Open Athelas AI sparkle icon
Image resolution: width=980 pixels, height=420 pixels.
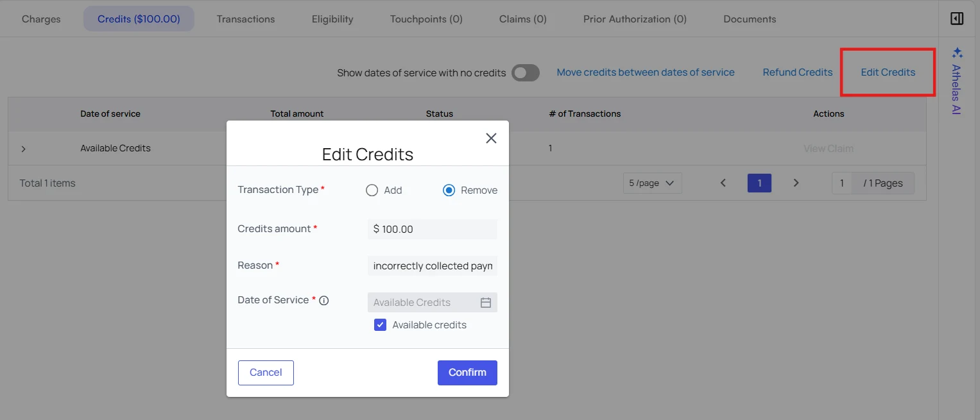pyautogui.click(x=957, y=53)
